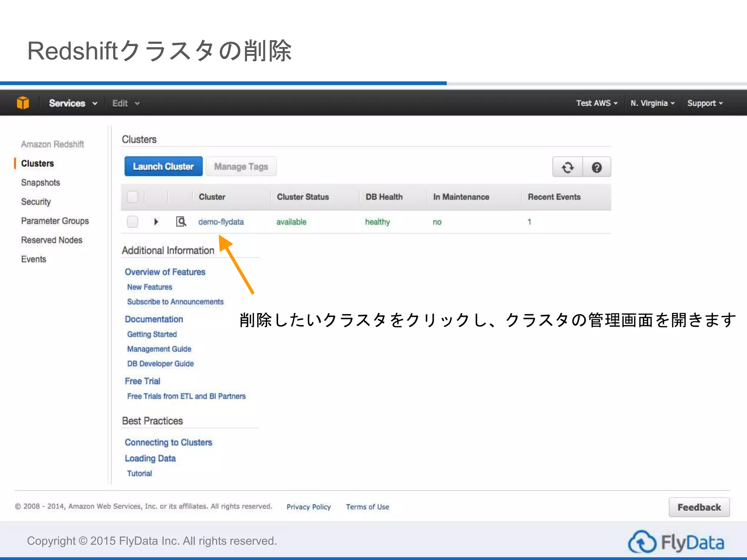The image size is (747, 560).
Task: Open the demo-flydata cluster link
Action: click(x=221, y=222)
